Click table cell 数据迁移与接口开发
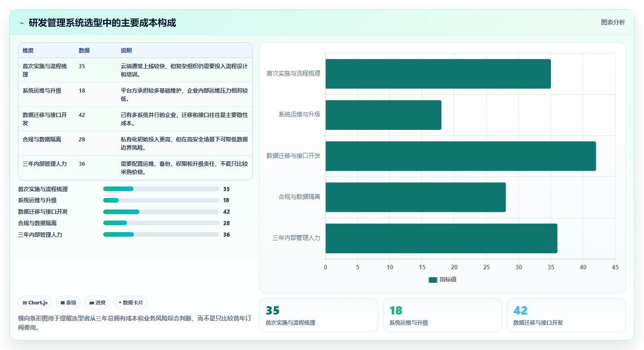 (46, 119)
